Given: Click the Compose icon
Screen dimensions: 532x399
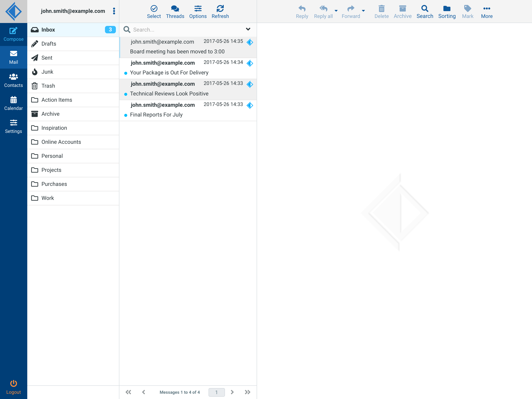Looking at the screenshot, I should 13,31.
